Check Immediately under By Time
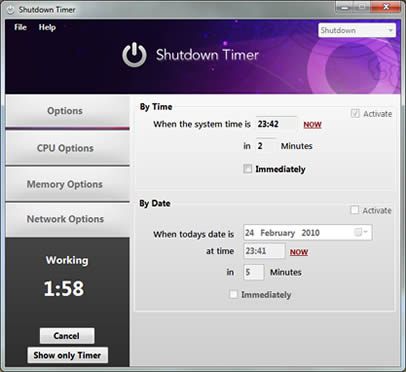406x372 pixels. click(247, 169)
